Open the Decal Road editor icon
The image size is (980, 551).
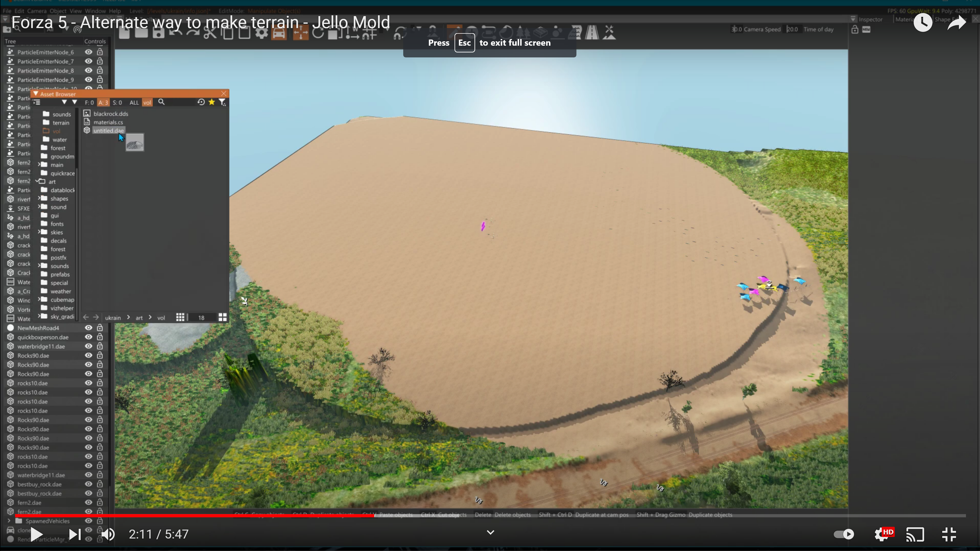[x=592, y=32]
